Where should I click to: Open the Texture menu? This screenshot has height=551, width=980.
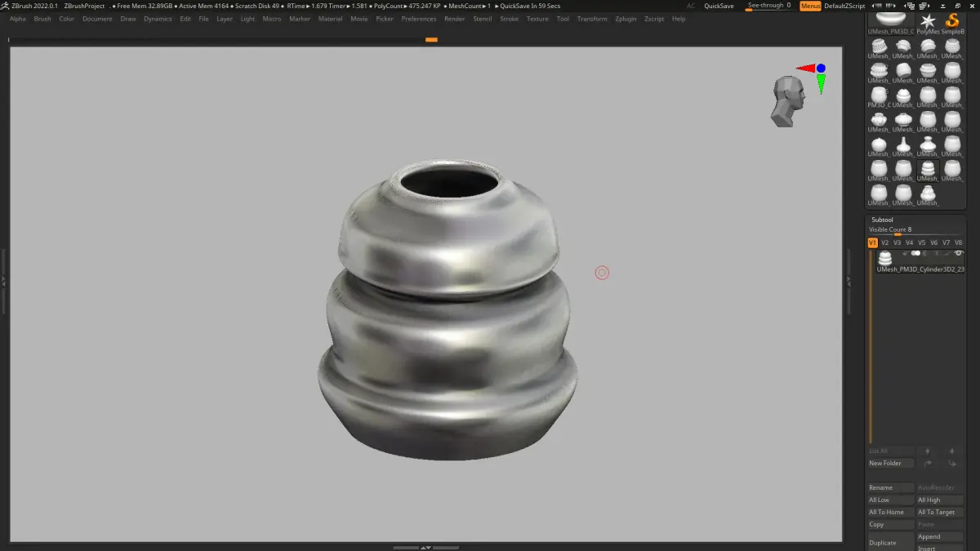(537, 19)
